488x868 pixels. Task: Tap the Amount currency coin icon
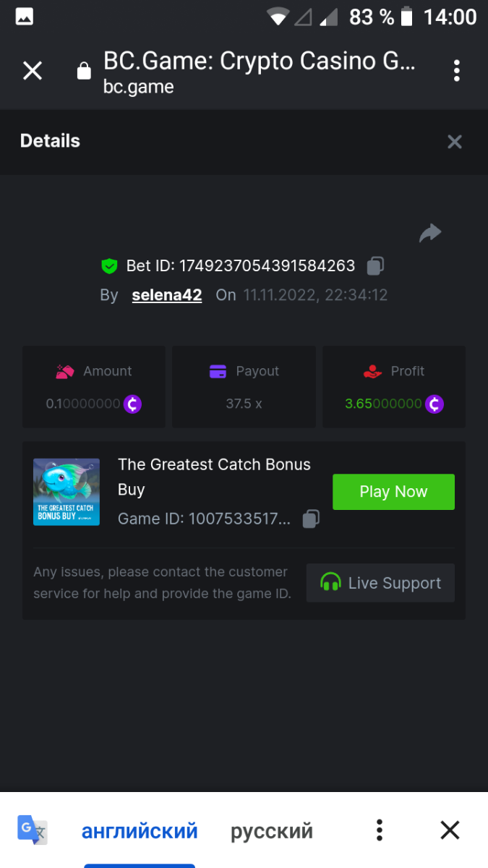pos(132,404)
